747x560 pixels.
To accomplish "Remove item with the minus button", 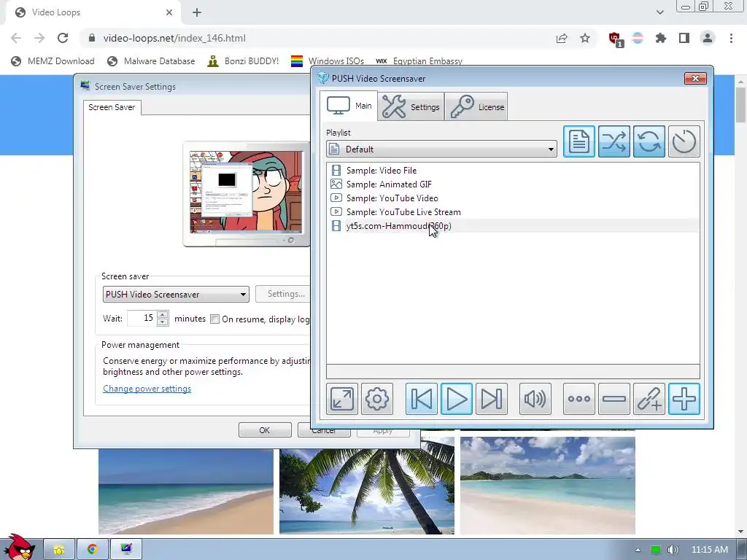I will (614, 399).
